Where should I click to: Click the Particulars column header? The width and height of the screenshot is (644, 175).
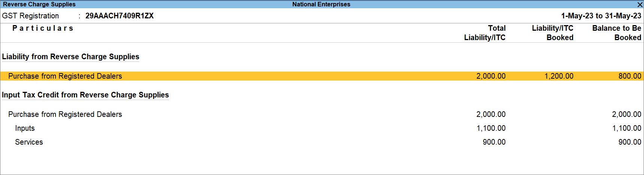click(43, 28)
